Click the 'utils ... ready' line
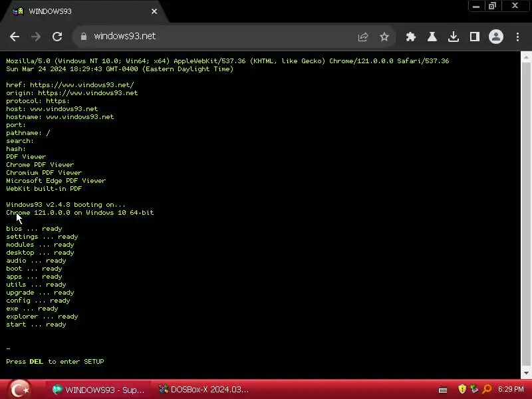This screenshot has width=532, height=399. click(x=37, y=285)
